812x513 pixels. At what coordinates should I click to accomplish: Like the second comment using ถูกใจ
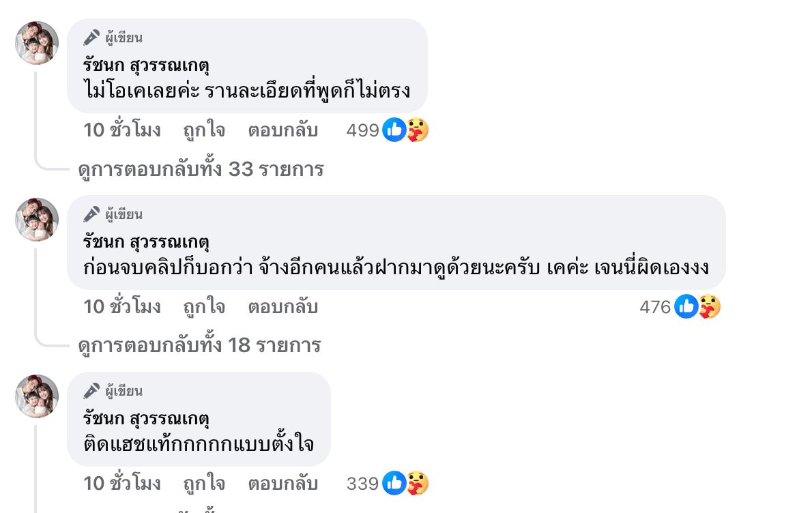203,307
